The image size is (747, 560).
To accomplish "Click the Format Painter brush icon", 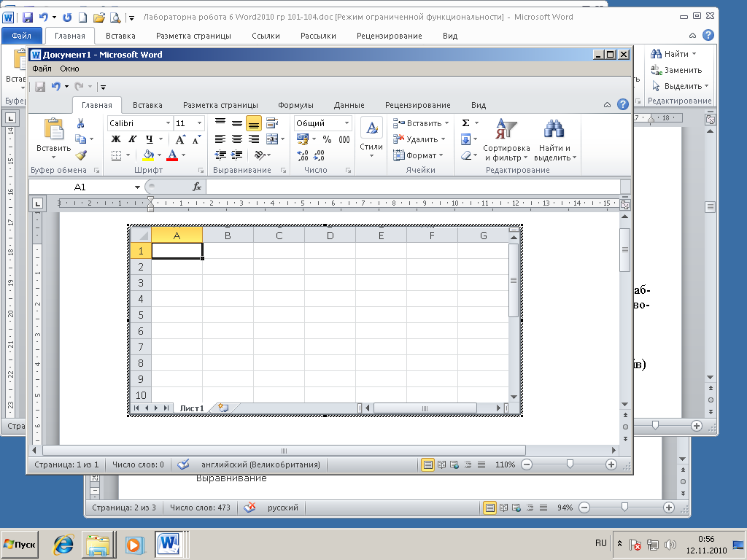I will tap(81, 155).
